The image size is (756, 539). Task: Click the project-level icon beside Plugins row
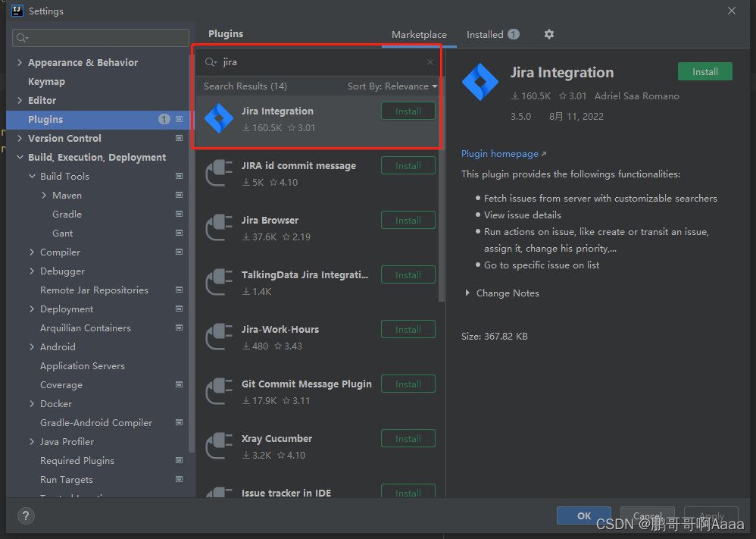179,119
